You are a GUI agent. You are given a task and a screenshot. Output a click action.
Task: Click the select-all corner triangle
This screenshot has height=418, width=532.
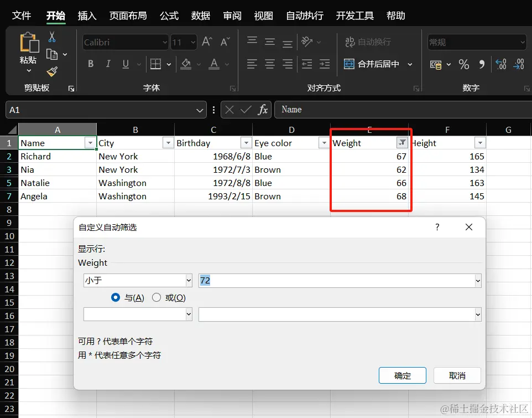pos(13,130)
